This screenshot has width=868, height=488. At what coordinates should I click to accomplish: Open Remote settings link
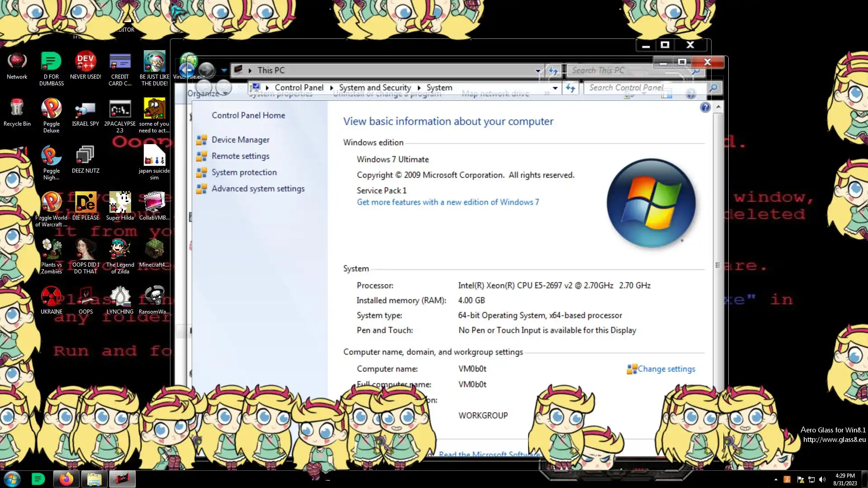coord(240,156)
